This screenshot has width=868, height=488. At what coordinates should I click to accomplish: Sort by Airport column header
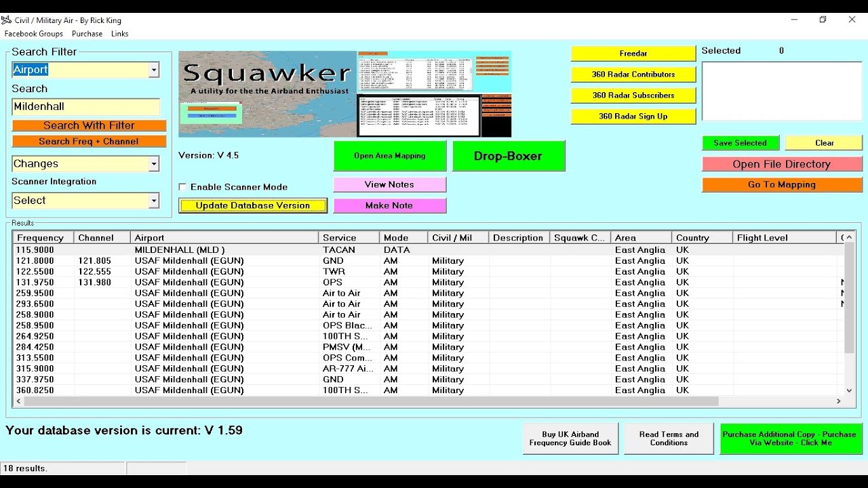click(x=224, y=238)
